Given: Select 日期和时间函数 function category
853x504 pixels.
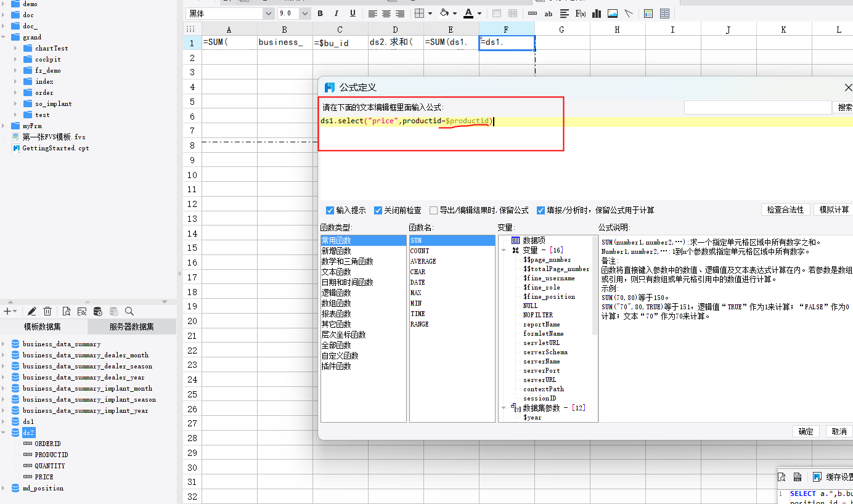Looking at the screenshot, I should 347,282.
